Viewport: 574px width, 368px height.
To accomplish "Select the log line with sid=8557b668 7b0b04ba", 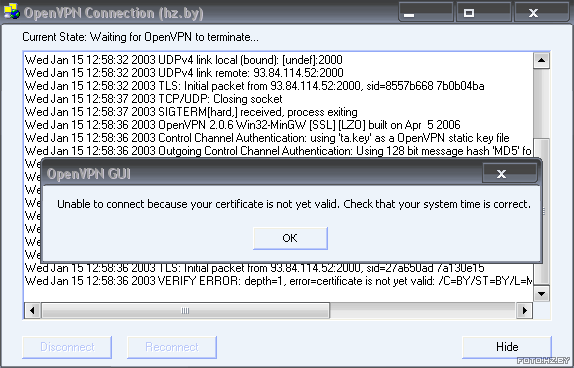I will coord(254,86).
